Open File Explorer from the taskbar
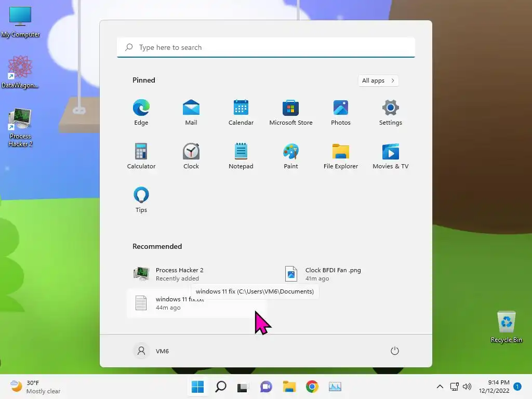Screen dimensions: 532x399 289,387
